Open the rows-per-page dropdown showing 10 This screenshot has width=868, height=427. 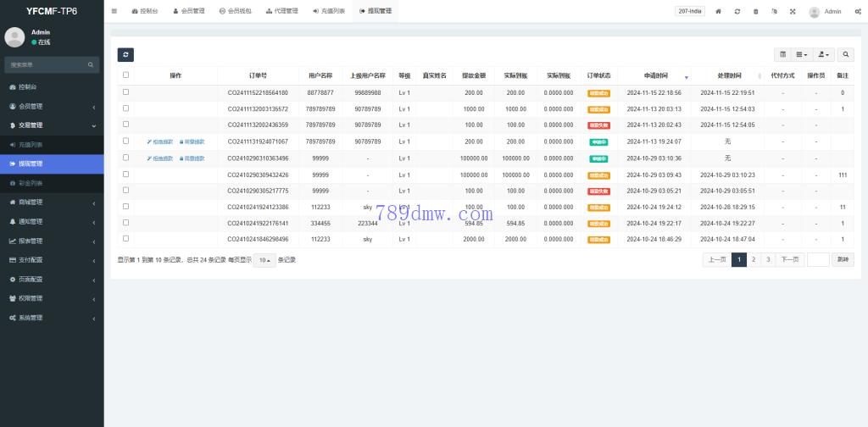pos(264,260)
